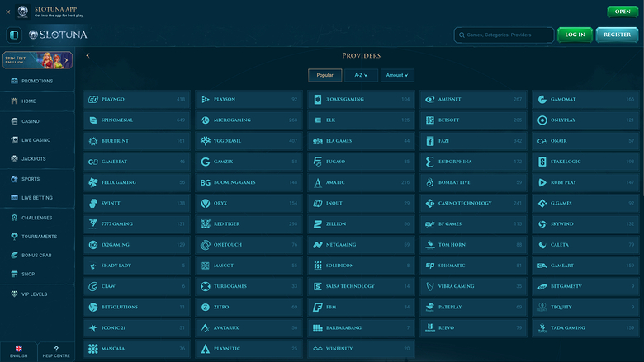Open the Amount sort dropdown
The width and height of the screenshot is (644, 362).
pos(397,75)
